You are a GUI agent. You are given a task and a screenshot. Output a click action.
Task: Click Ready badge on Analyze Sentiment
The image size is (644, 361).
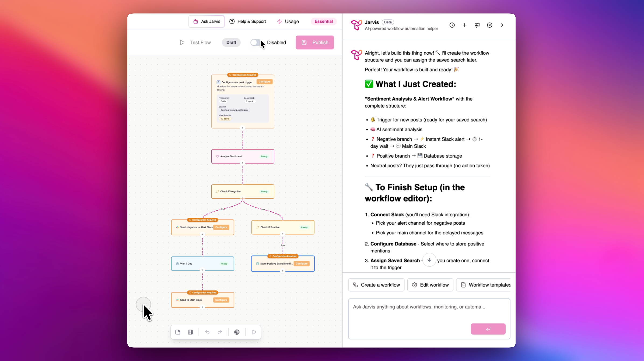[x=264, y=157]
